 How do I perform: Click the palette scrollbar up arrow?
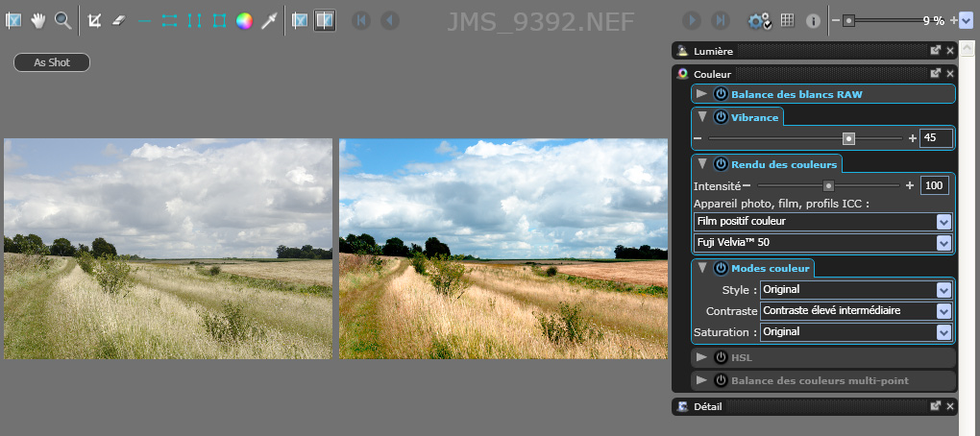click(967, 48)
